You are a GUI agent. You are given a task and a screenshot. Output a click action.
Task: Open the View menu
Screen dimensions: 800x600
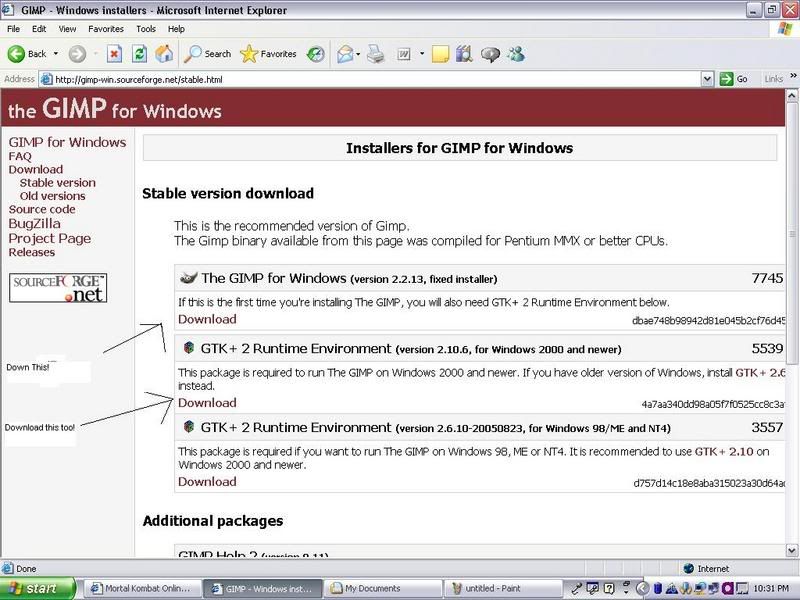click(x=67, y=29)
